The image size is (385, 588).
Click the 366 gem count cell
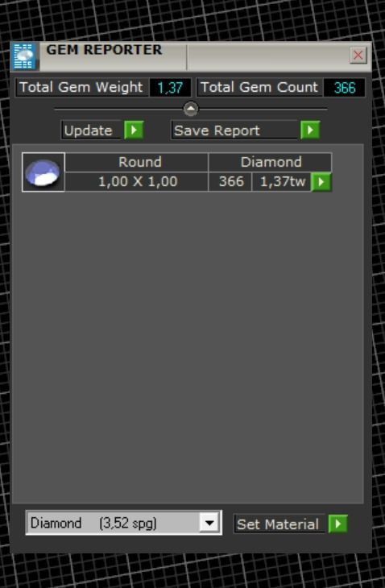(230, 182)
